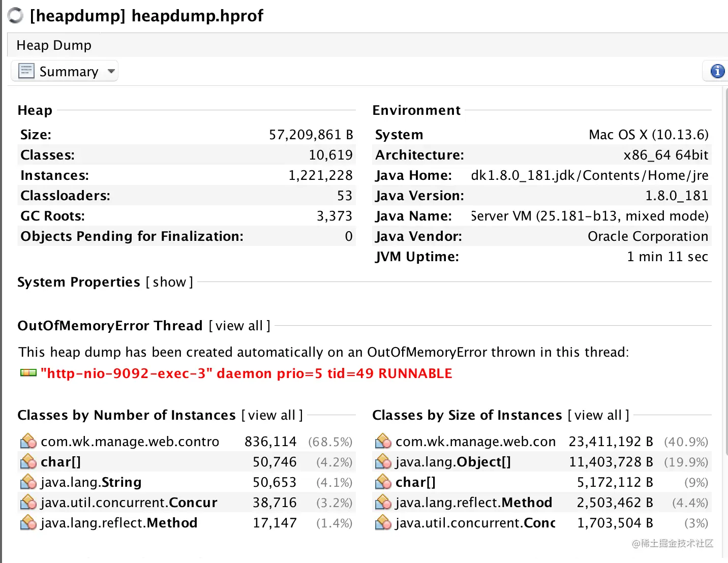Click class icon beside char[] 5,172,112 B row
The height and width of the screenshot is (563, 728).
(383, 482)
